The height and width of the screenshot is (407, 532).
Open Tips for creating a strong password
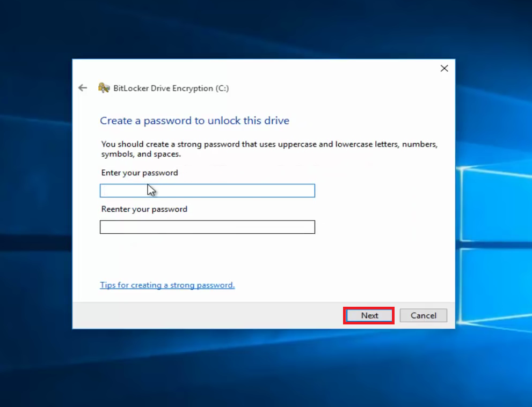click(x=167, y=285)
